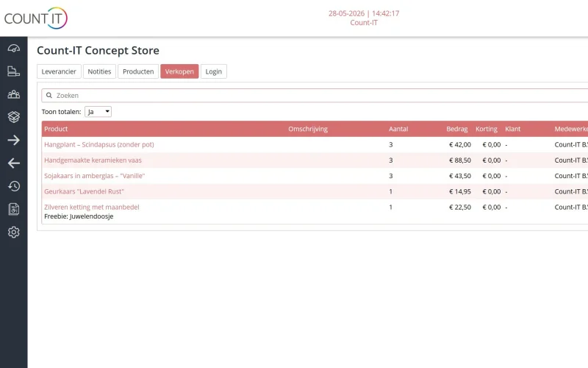Click the € 88,50 amount cell
The height and width of the screenshot is (368, 588).
460,160
